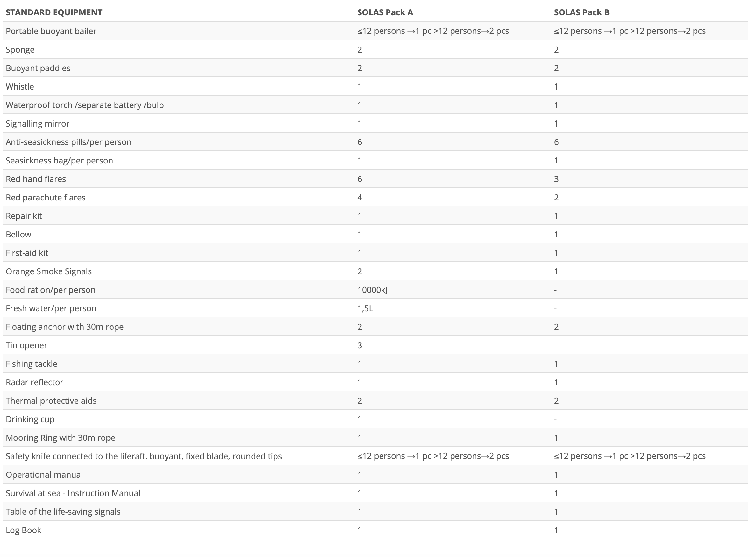The height and width of the screenshot is (557, 756).
Task: Click the Red parachute flares label
Action: [46, 198]
